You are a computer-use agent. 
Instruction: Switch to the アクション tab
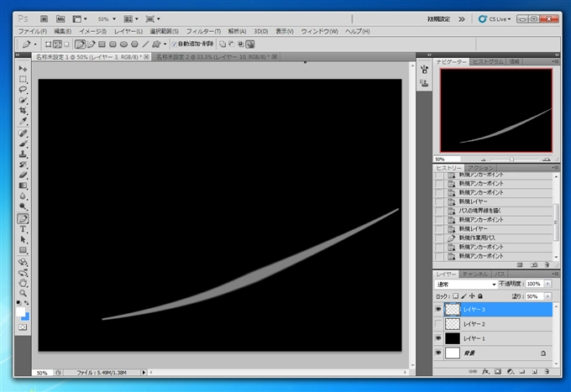point(480,168)
